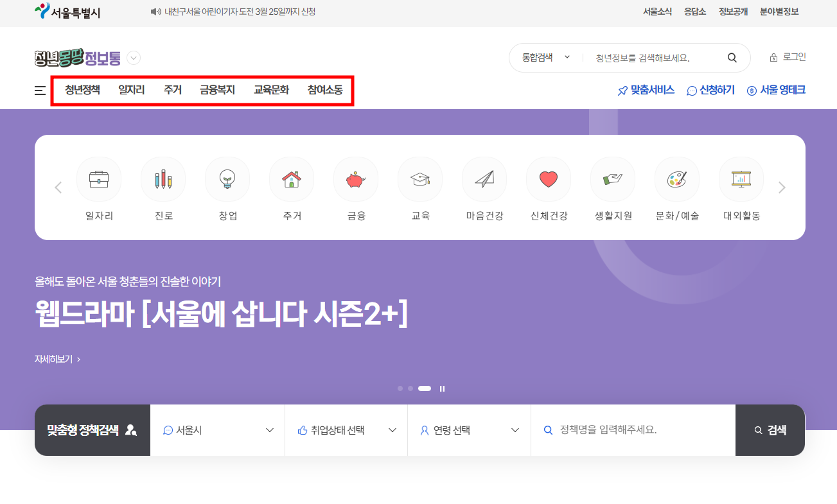Expand the dropdown beside site logo
Screen dimensions: 837x504
134,58
